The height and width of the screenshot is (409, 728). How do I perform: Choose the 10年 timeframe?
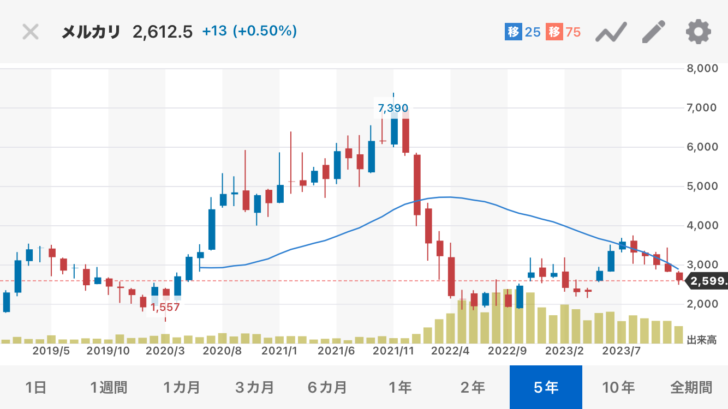[619, 387]
